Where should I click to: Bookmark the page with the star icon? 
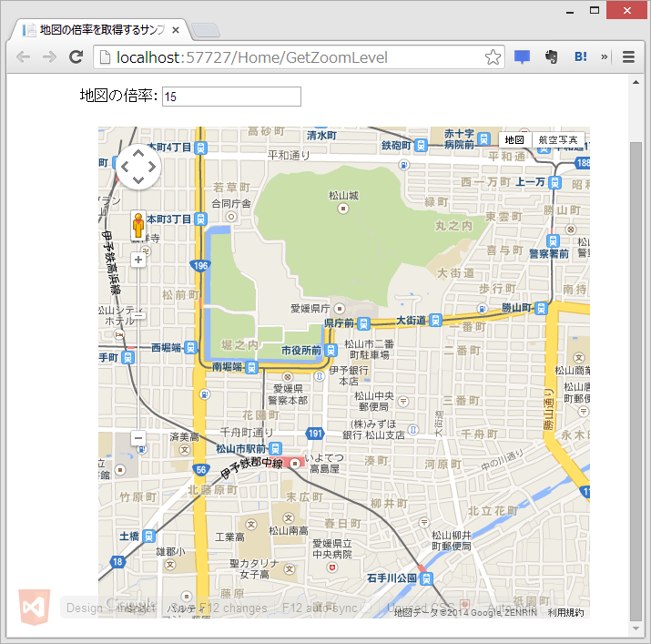pyautogui.click(x=493, y=57)
